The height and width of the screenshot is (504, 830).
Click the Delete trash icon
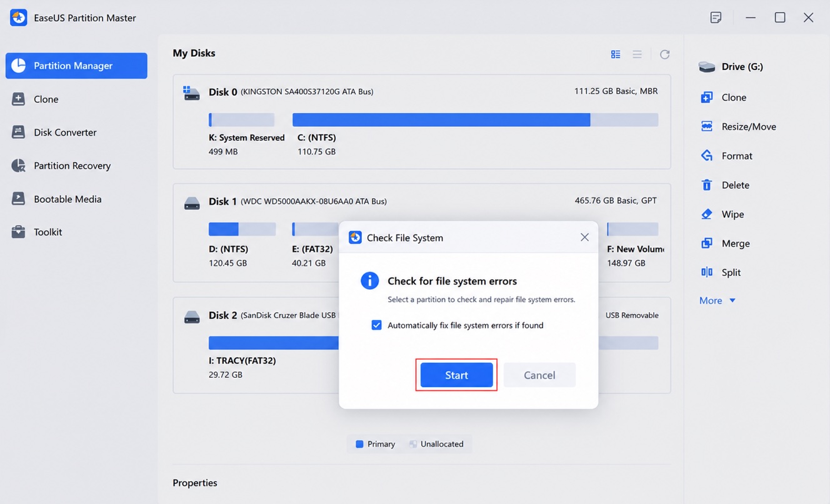click(x=707, y=185)
